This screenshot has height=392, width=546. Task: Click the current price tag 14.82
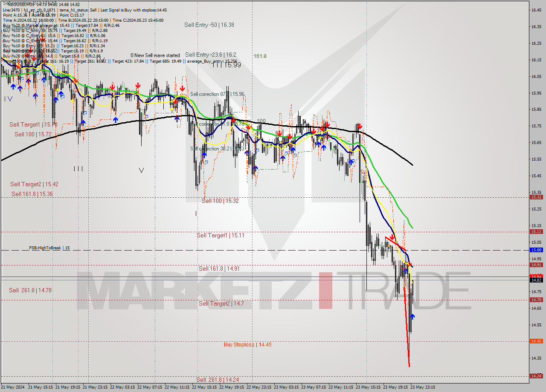click(536, 280)
